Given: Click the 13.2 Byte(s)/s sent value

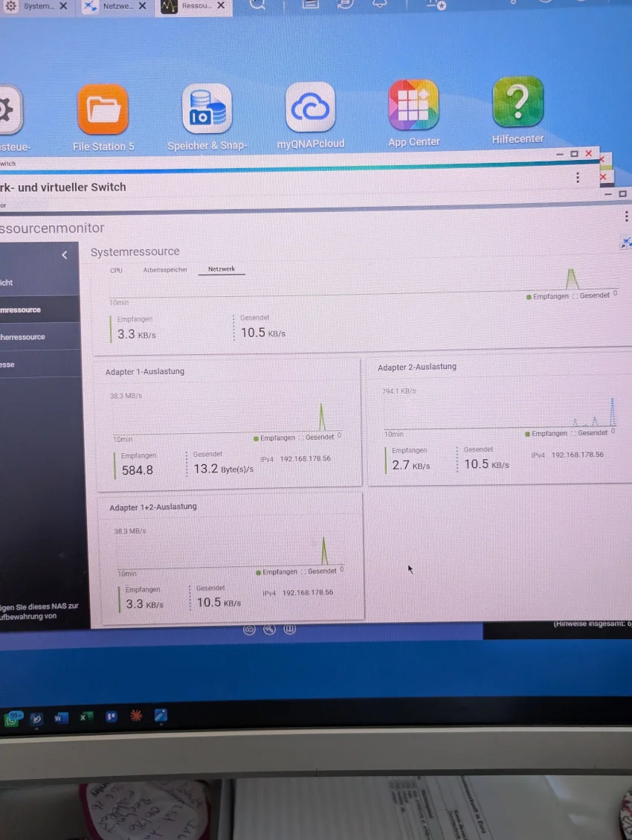Looking at the screenshot, I should [x=223, y=469].
